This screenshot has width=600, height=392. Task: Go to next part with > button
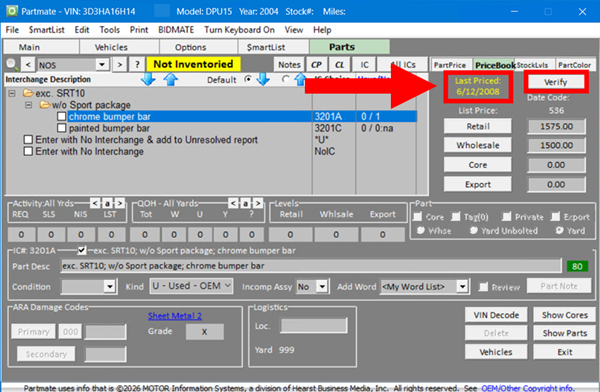[x=120, y=65]
